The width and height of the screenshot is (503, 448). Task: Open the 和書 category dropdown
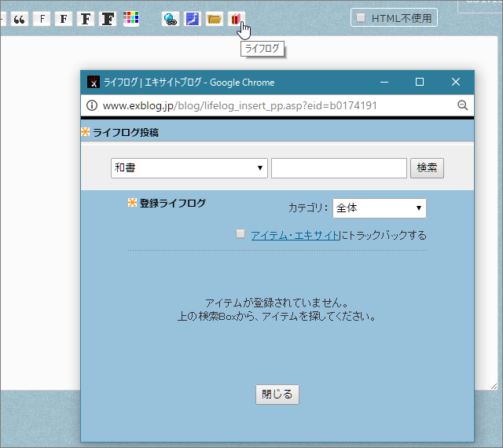click(x=189, y=168)
